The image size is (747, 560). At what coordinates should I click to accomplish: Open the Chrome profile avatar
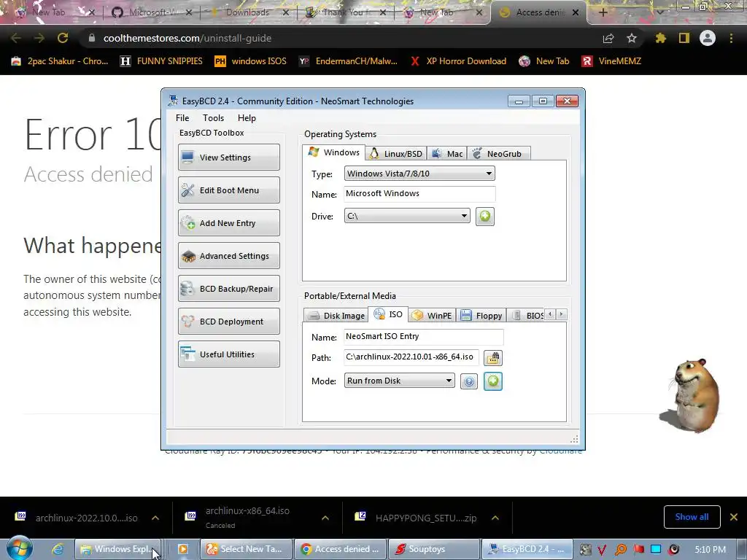708,38
